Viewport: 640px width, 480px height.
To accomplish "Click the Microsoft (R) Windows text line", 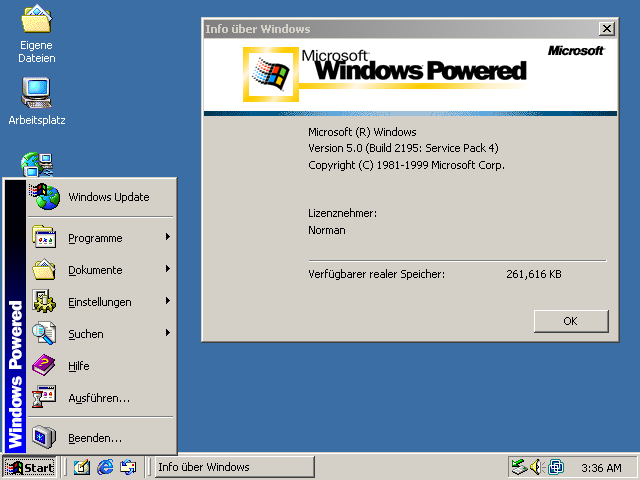I will [362, 132].
